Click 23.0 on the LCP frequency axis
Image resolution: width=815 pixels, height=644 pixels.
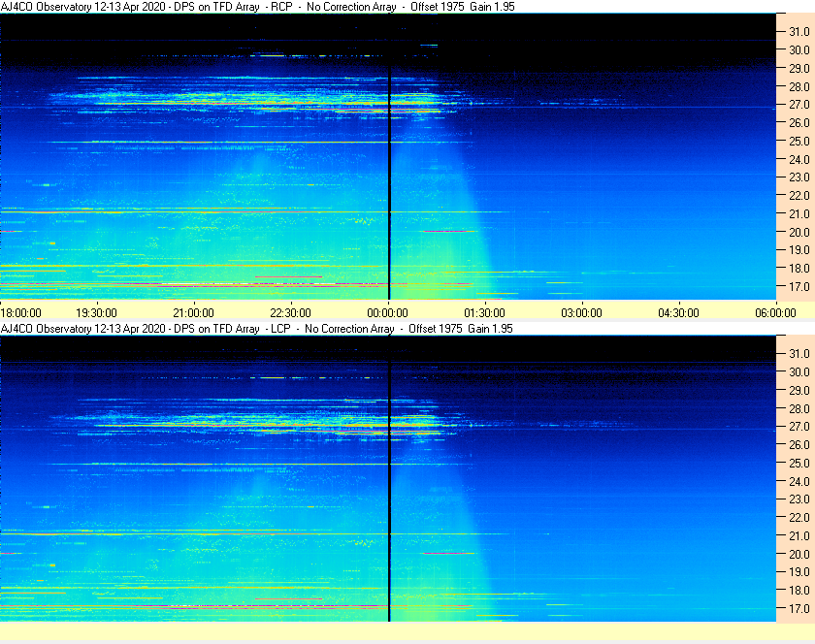(x=799, y=499)
